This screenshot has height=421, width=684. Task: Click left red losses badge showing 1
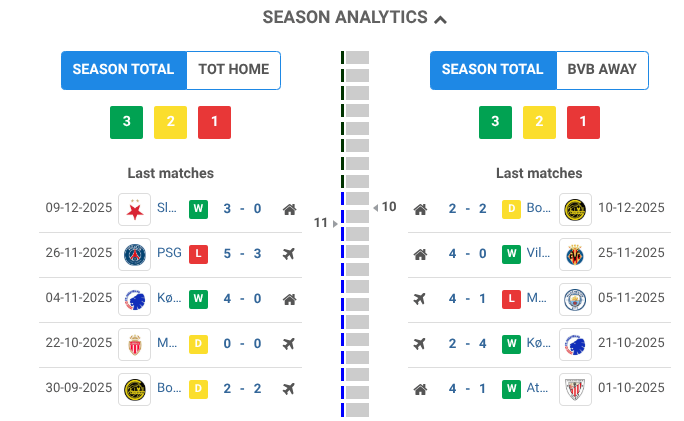click(214, 122)
